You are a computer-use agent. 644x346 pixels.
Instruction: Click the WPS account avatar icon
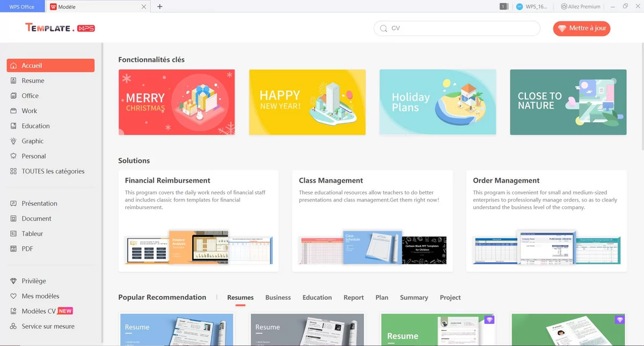click(x=519, y=6)
